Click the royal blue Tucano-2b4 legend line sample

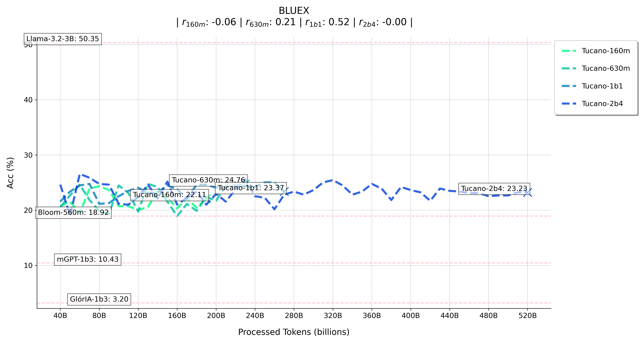(569, 104)
